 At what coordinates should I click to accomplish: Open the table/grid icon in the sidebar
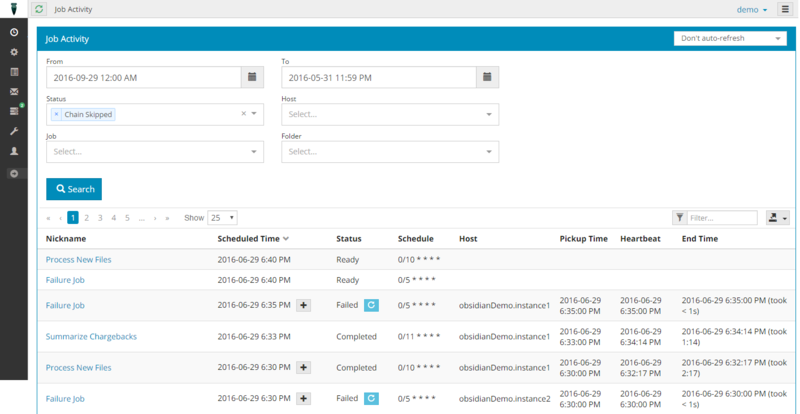click(14, 72)
